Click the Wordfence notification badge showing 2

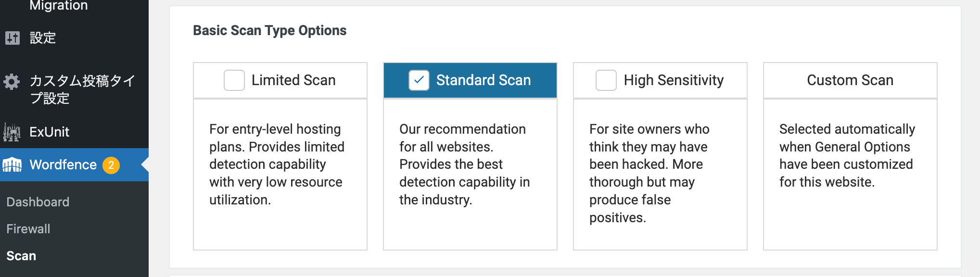pyautogui.click(x=111, y=165)
